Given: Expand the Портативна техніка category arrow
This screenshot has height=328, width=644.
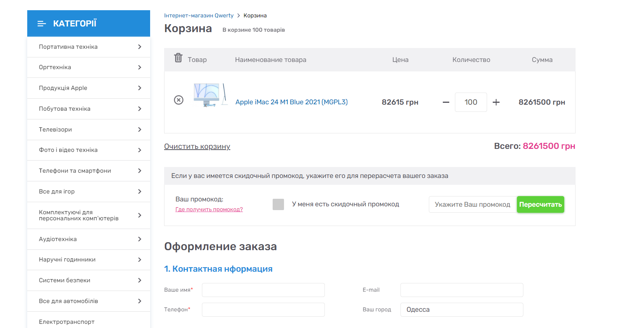Looking at the screenshot, I should [140, 47].
